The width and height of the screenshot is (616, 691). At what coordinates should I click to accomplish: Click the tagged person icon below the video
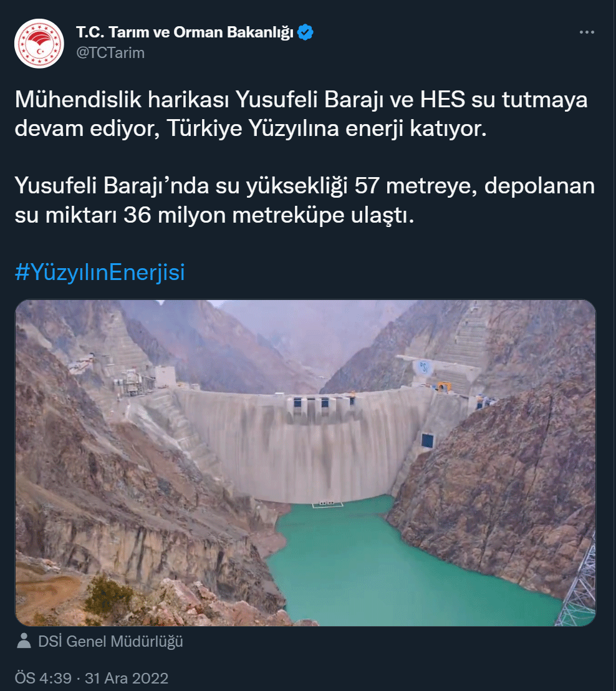pos(24,640)
